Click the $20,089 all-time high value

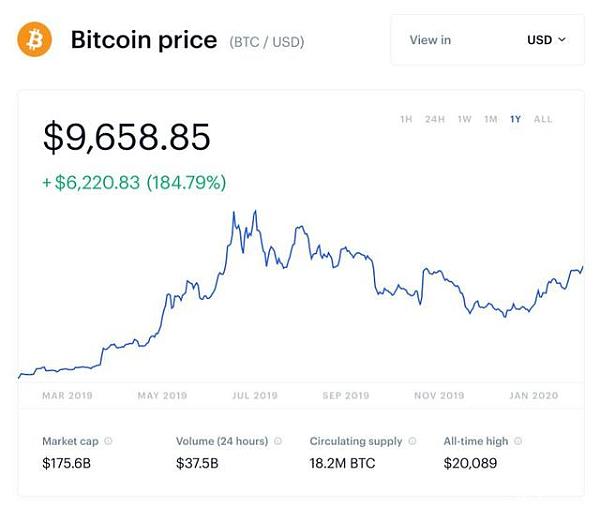[x=470, y=463]
